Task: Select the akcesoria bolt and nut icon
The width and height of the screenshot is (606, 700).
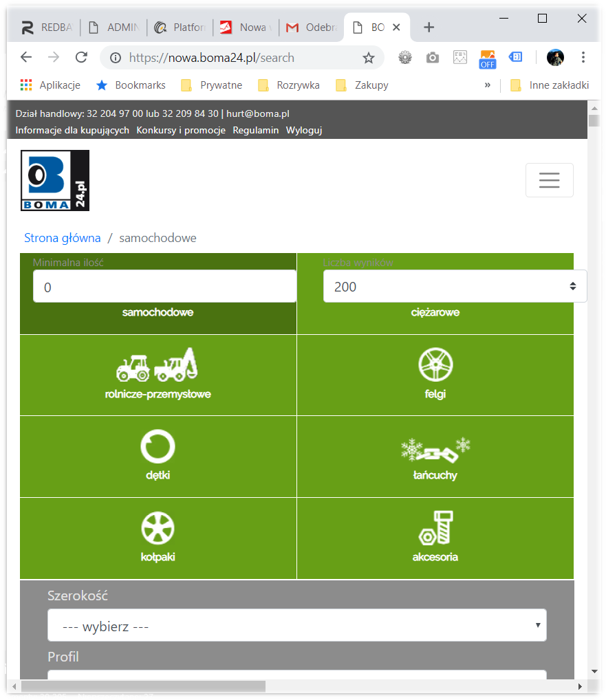Action: coord(435,528)
